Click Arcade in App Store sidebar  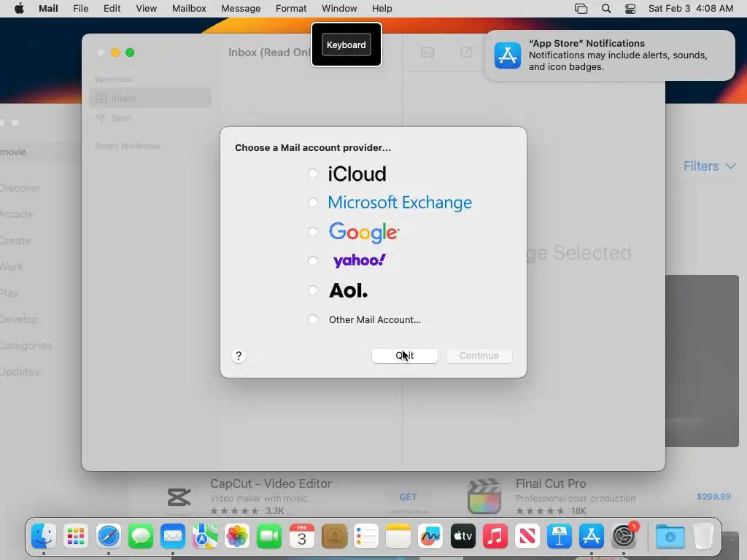(x=16, y=214)
